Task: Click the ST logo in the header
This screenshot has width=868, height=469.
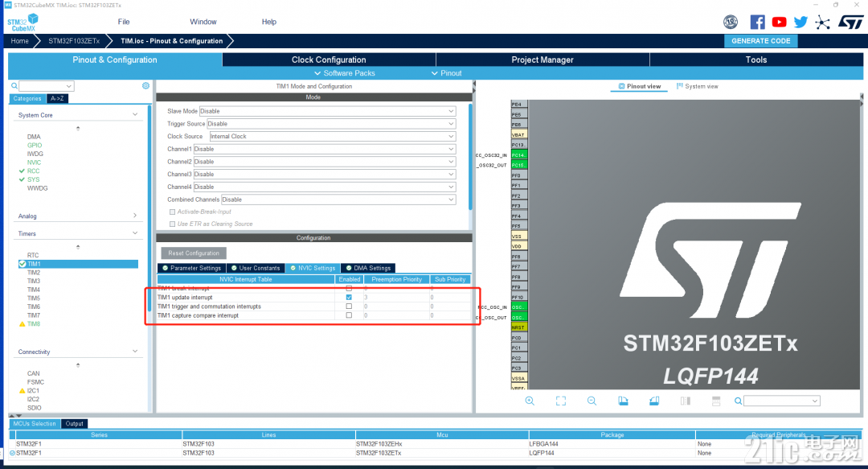Action: 850,23
